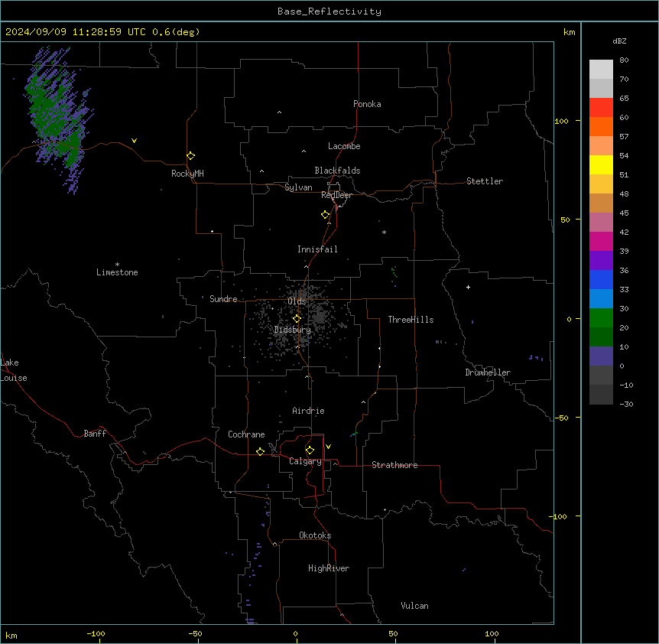This screenshot has width=659, height=644.
Task: Click the Didsbury label
Action: 293,330
